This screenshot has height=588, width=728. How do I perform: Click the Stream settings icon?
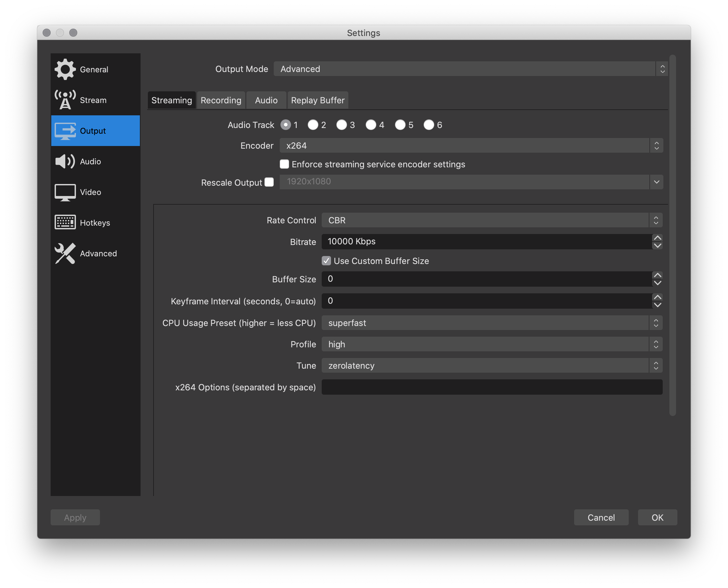[65, 100]
